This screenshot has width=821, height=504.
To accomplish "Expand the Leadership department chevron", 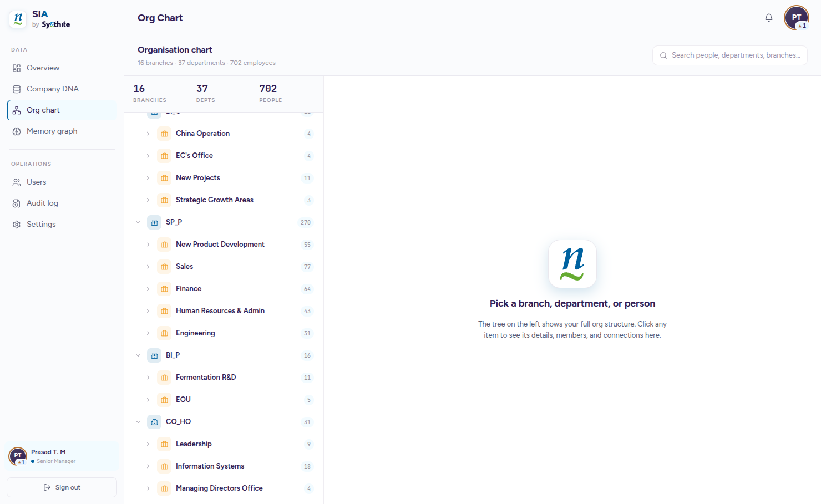I will pyautogui.click(x=148, y=444).
